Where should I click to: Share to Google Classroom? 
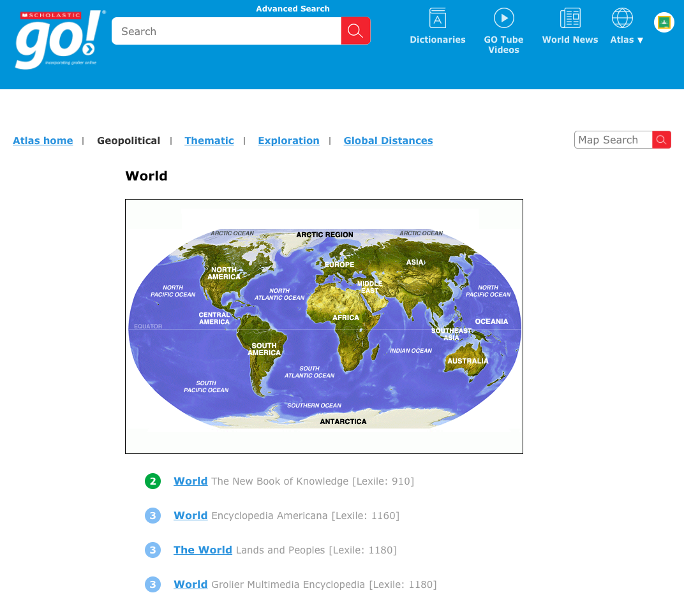[x=664, y=22]
